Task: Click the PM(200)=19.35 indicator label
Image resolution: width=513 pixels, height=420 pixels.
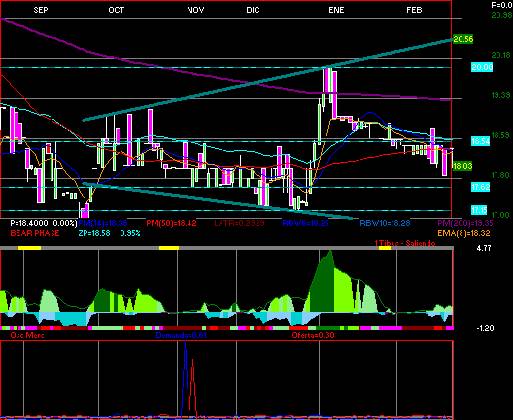Action: click(x=465, y=223)
